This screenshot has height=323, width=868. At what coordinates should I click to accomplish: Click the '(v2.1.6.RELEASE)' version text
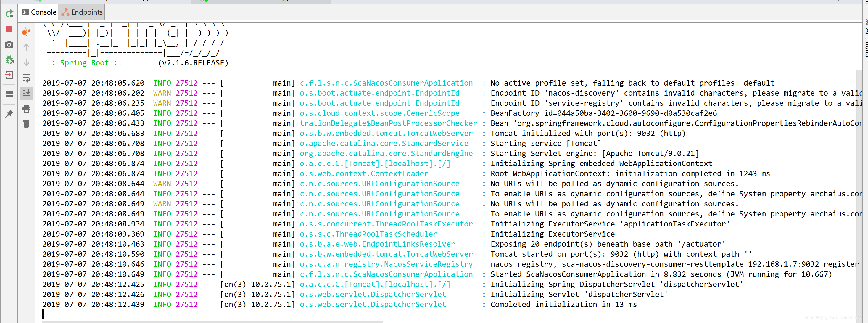(193, 63)
